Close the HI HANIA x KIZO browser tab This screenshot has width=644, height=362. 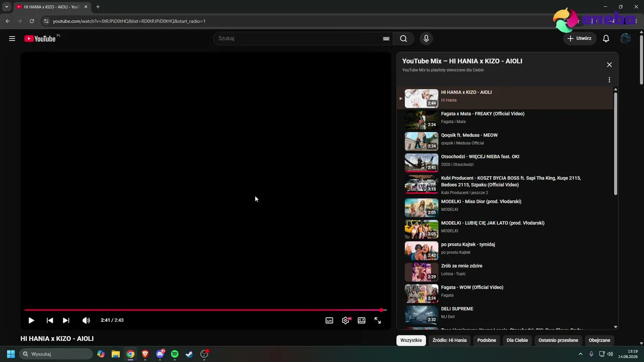[x=86, y=7]
